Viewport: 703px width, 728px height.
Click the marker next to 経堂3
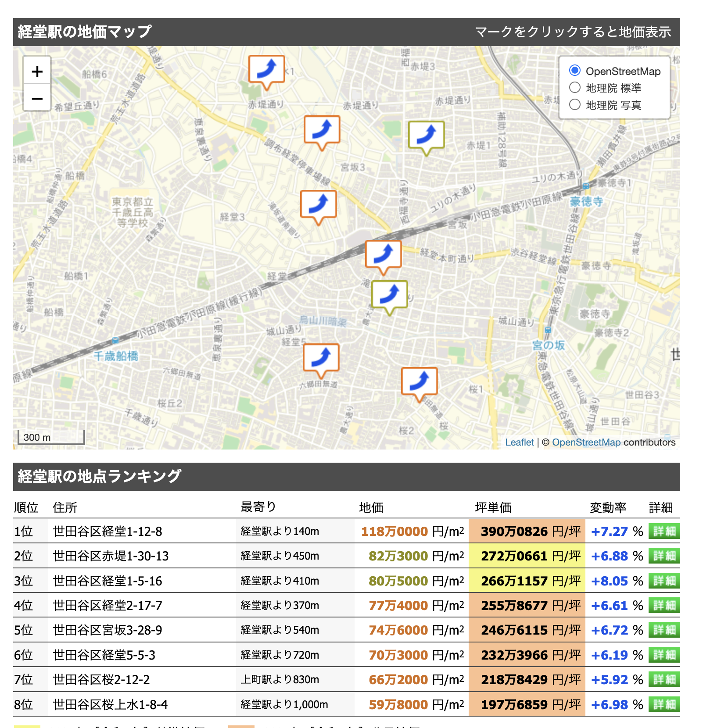coord(318,204)
